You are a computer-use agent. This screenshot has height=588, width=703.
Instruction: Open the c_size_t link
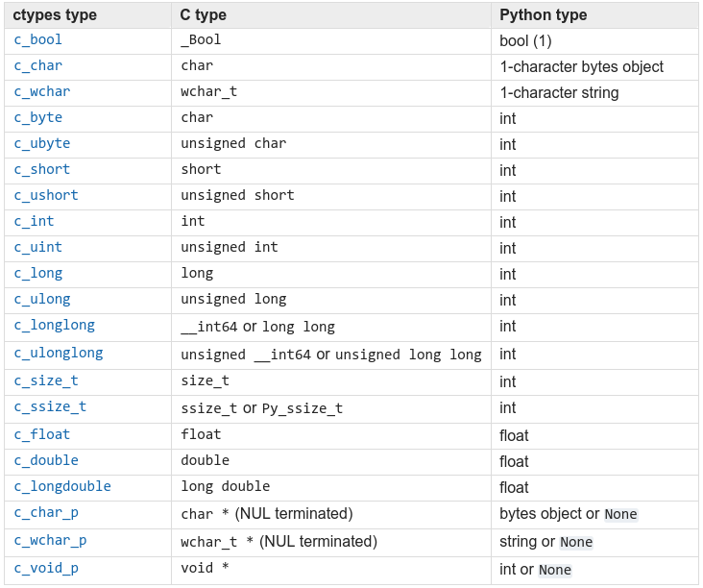coord(46,381)
